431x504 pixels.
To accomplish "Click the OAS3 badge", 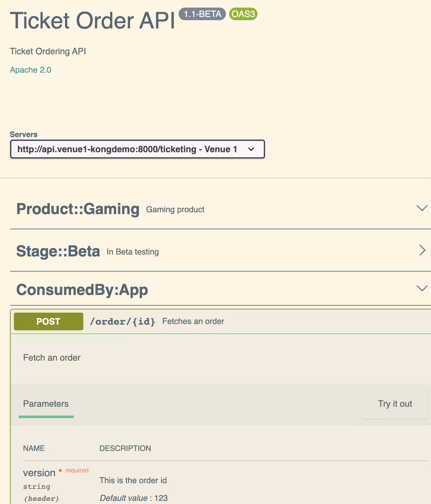I will pos(243,14).
